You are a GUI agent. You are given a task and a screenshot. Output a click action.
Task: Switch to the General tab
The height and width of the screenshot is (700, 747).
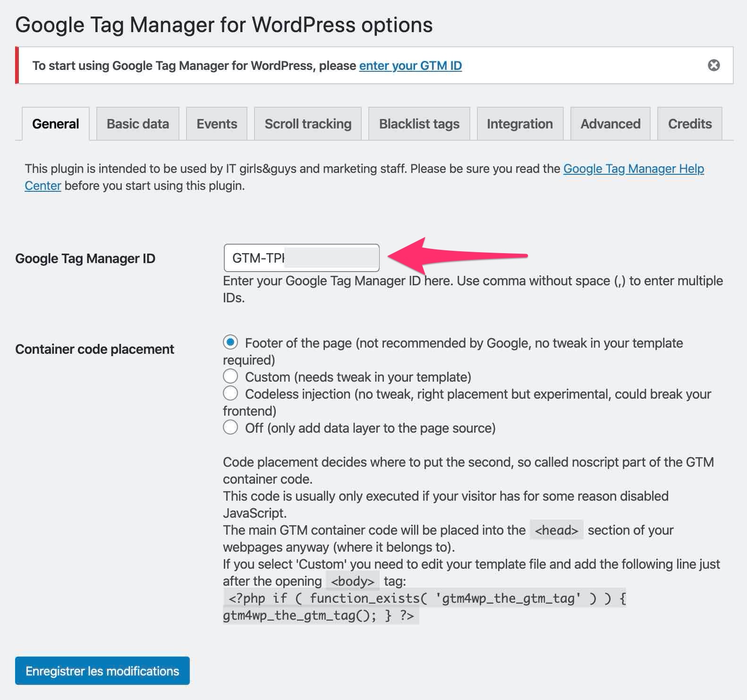(x=56, y=124)
